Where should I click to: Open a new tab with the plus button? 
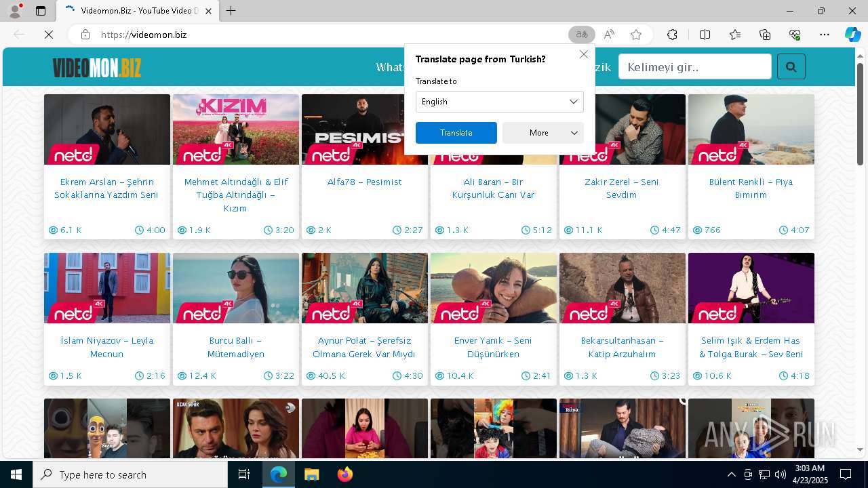point(231,11)
